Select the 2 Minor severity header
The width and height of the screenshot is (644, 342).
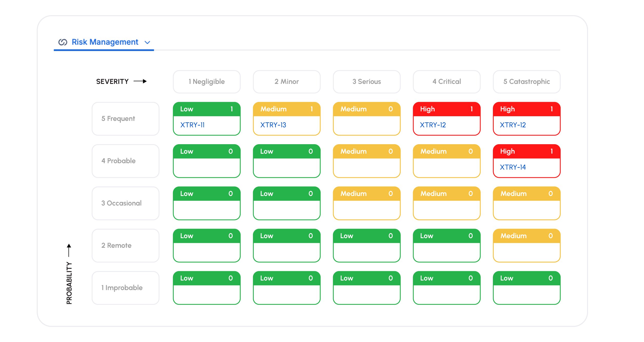pyautogui.click(x=287, y=82)
